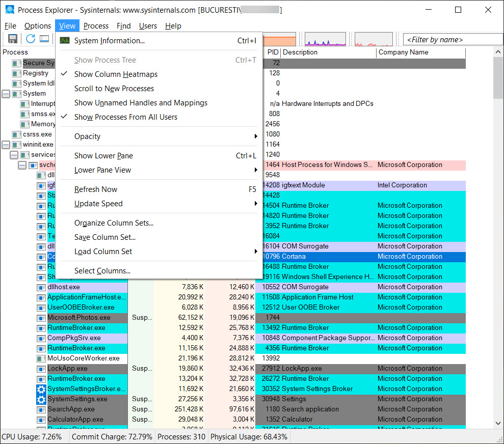Click the System Information menu graph icon
Viewport: 504px width, 444px height.
pyautogui.click(x=65, y=40)
